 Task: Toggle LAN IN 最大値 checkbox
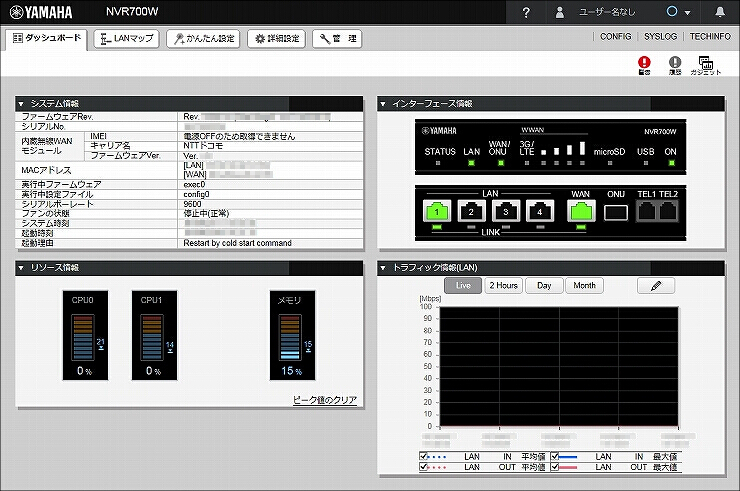(x=555, y=457)
